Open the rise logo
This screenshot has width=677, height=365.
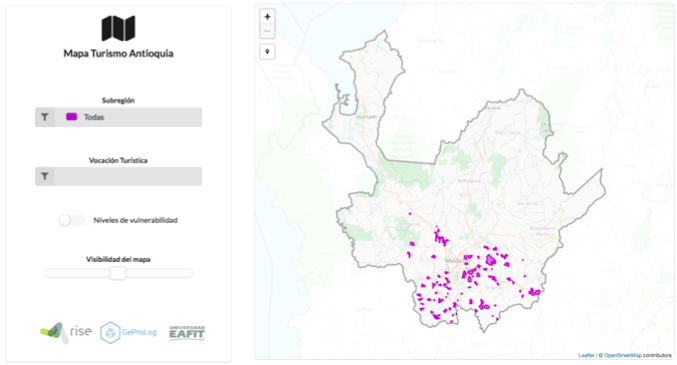[66, 333]
